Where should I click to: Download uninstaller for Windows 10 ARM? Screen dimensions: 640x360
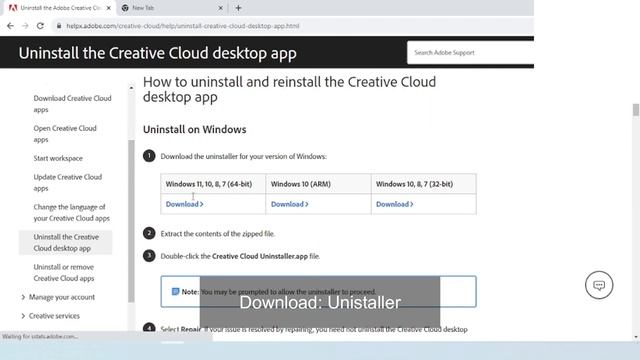(x=290, y=204)
